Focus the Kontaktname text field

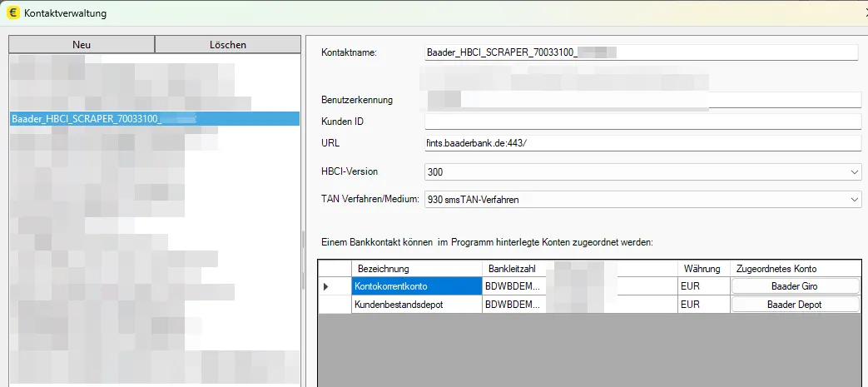click(641, 53)
